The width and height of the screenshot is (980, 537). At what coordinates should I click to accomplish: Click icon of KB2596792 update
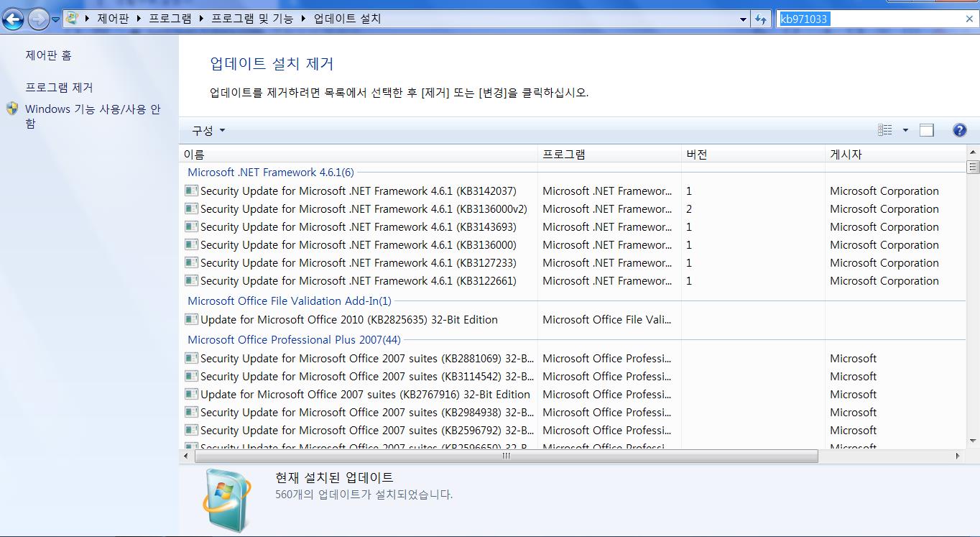tap(191, 430)
